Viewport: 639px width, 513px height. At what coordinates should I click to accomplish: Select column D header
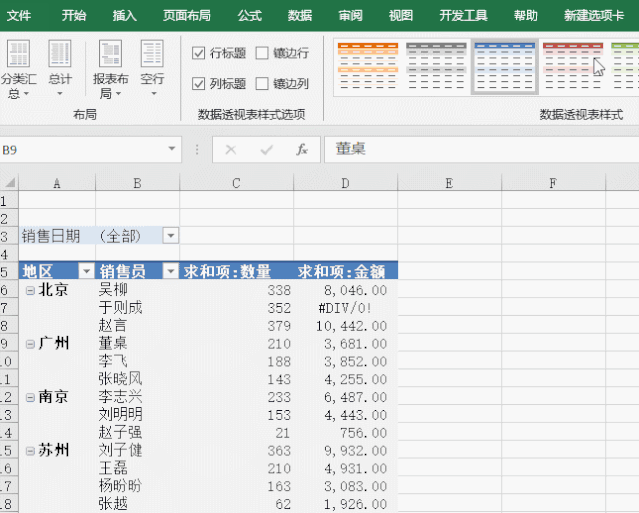pyautogui.click(x=346, y=183)
